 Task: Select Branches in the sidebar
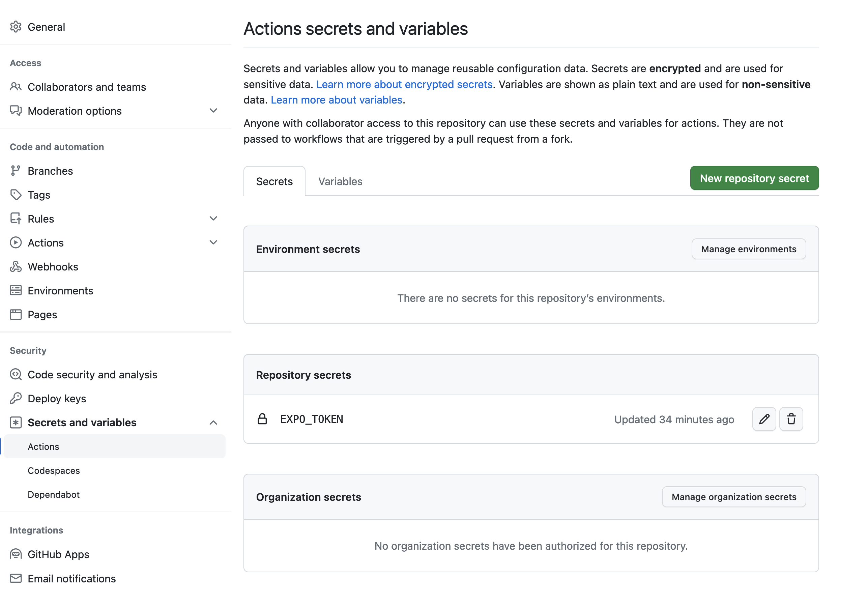[50, 171]
